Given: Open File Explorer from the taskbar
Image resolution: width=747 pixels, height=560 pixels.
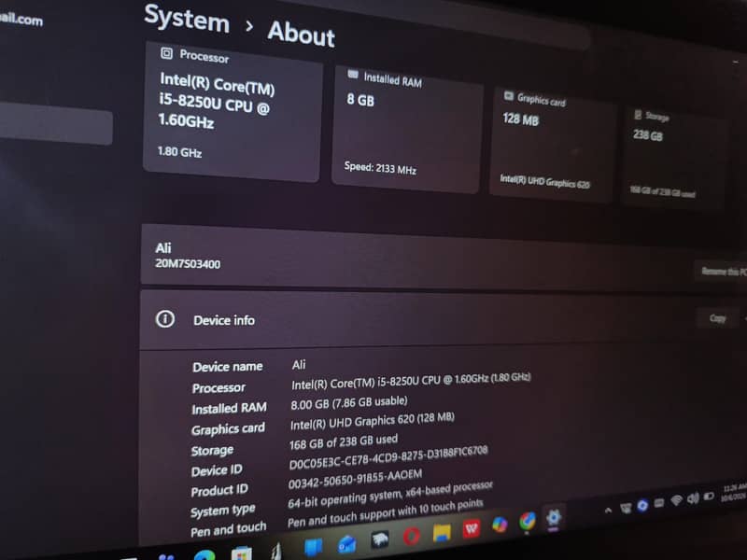Looking at the screenshot, I should pyautogui.click(x=442, y=533).
